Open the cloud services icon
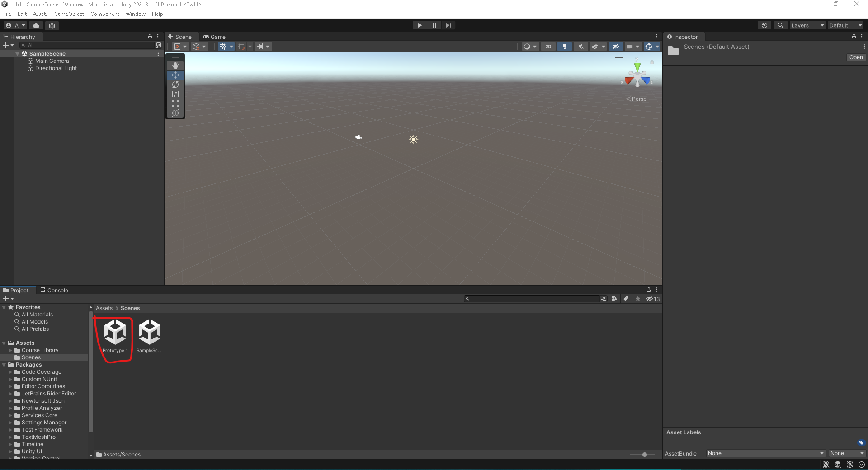868x470 pixels. coord(36,25)
